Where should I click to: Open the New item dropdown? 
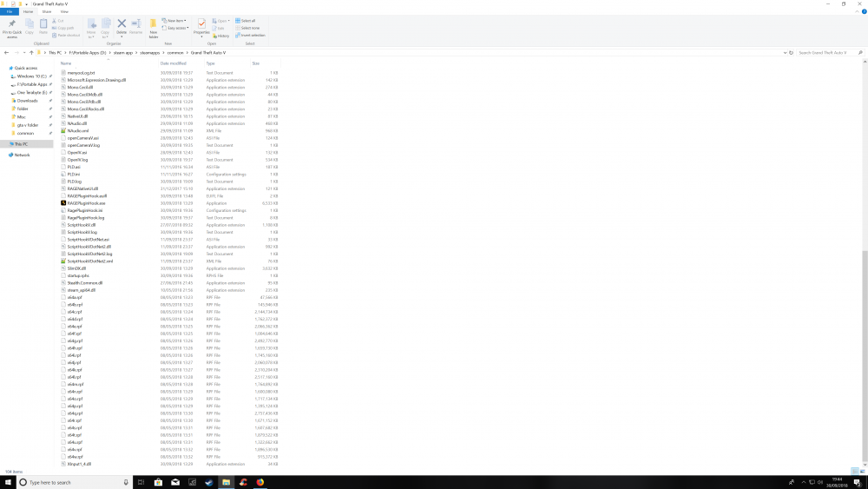point(176,21)
